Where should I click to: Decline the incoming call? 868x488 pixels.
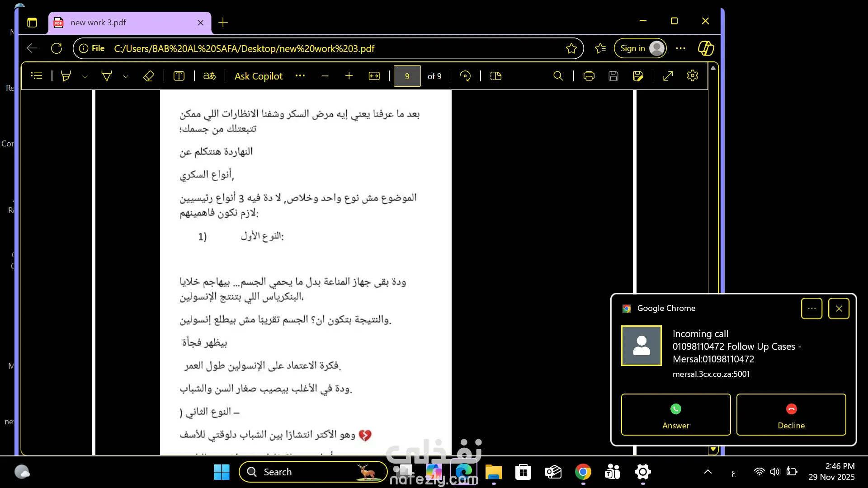791,414
